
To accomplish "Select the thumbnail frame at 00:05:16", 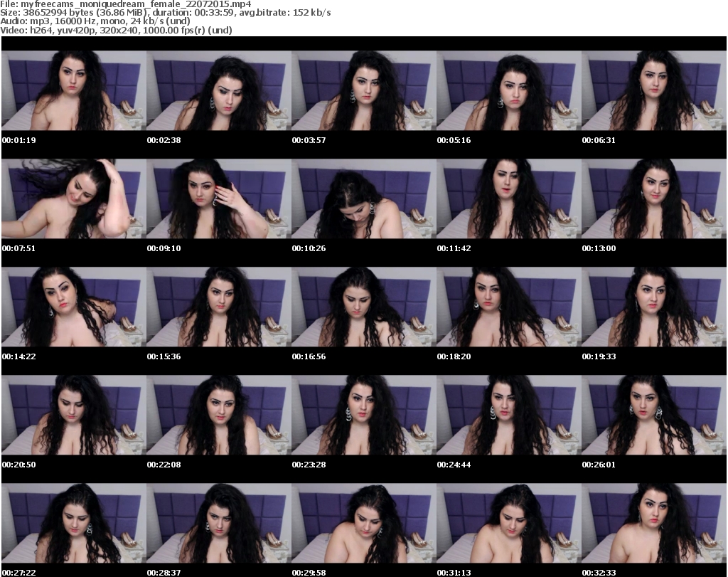I will (x=509, y=90).
